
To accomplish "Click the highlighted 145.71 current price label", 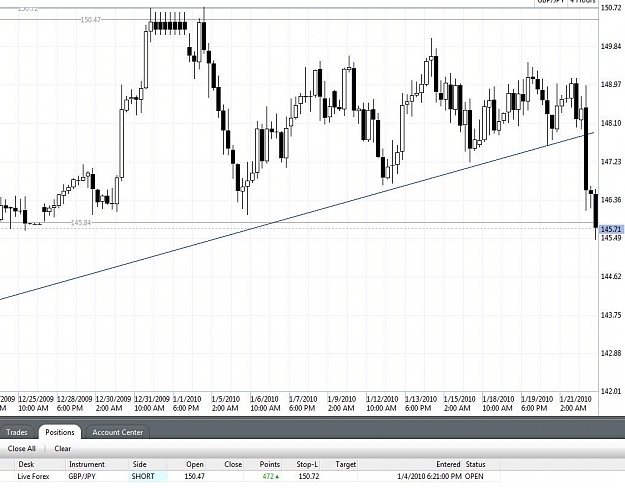I will pyautogui.click(x=611, y=229).
